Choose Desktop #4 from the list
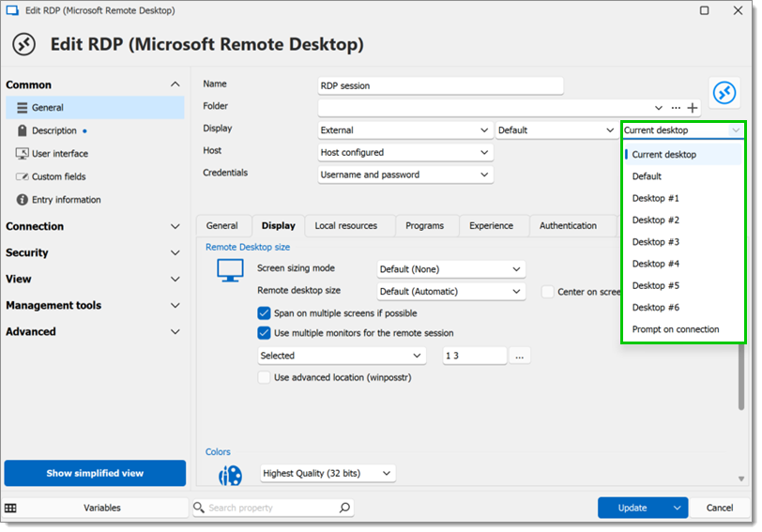 (683, 264)
